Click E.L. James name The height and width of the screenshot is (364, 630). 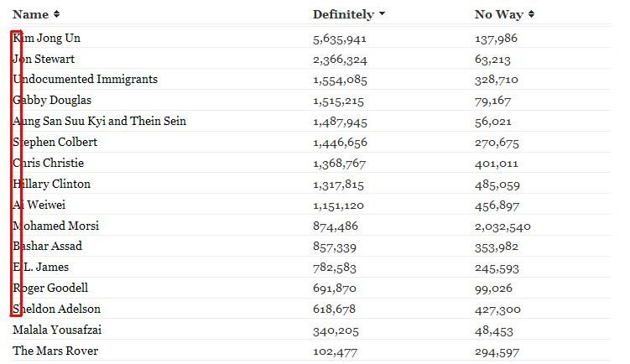pos(40,268)
